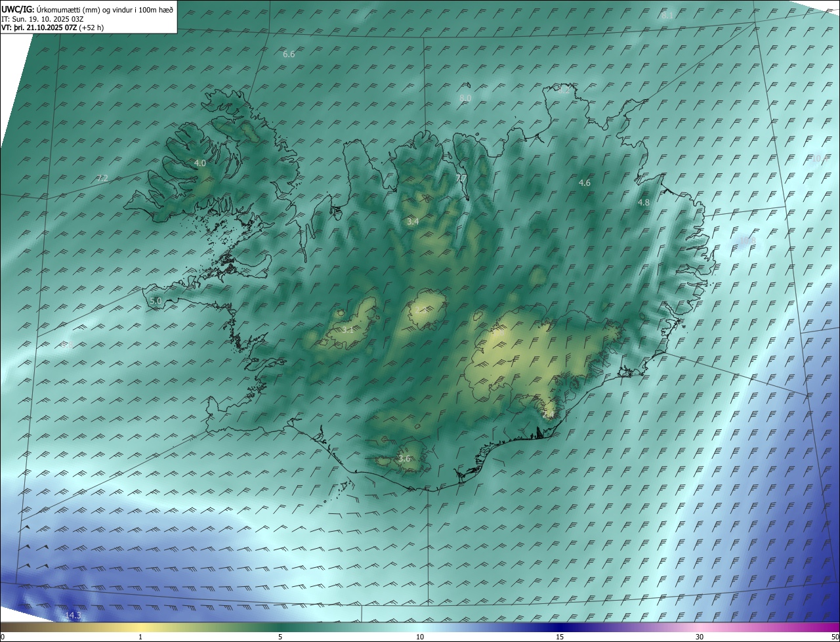
Task: Click the initialization time 'IT: Sun. 19. 10. 2025 03Z'
Action: tap(42, 18)
